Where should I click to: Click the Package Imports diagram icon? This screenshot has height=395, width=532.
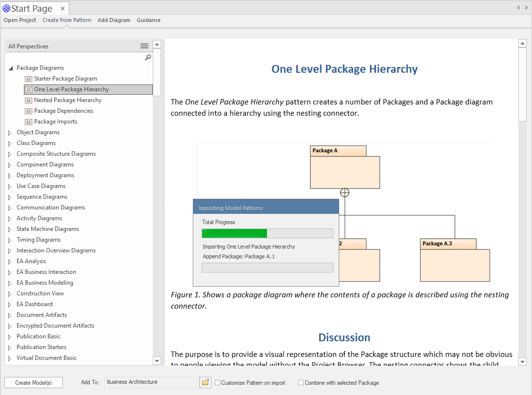pyautogui.click(x=29, y=122)
